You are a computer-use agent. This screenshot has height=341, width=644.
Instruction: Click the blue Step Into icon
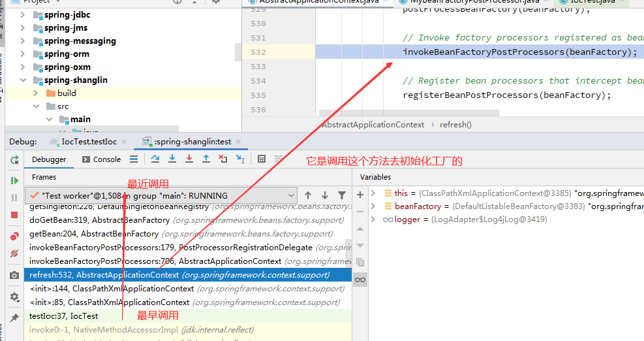point(172,159)
